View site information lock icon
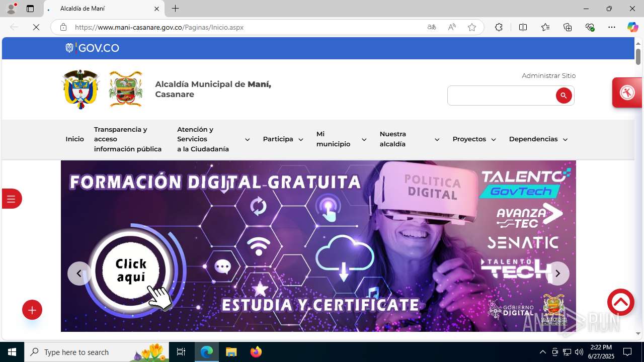Image resolution: width=644 pixels, height=362 pixels. click(x=63, y=27)
